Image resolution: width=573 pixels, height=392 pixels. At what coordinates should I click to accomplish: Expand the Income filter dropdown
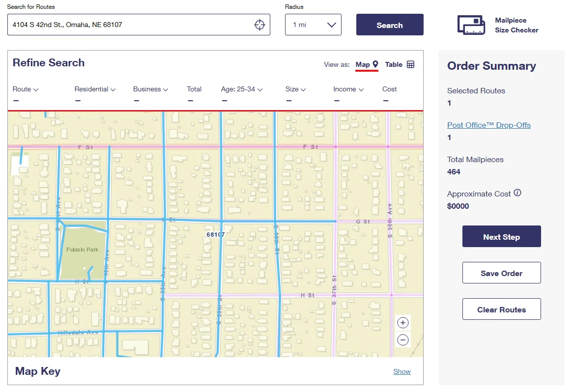[361, 89]
